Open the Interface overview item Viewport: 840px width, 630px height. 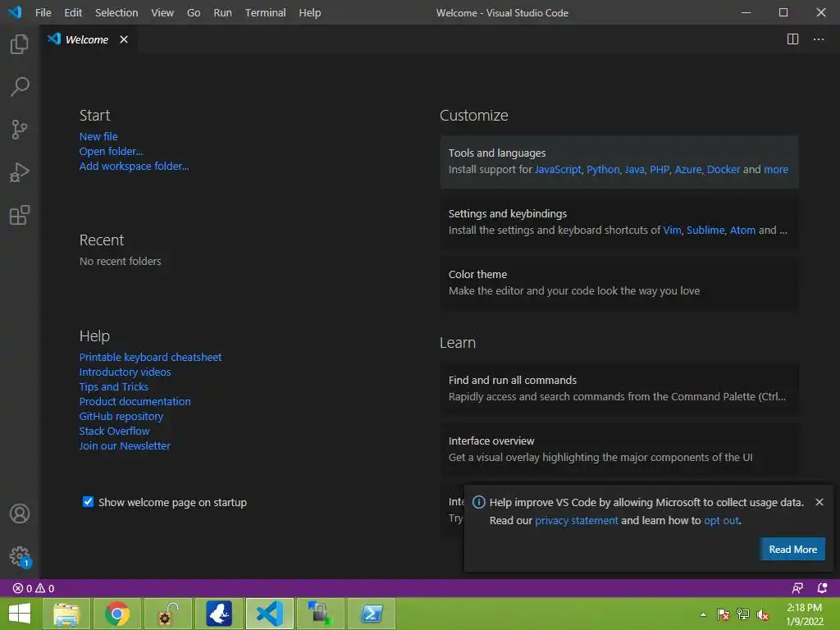point(619,449)
